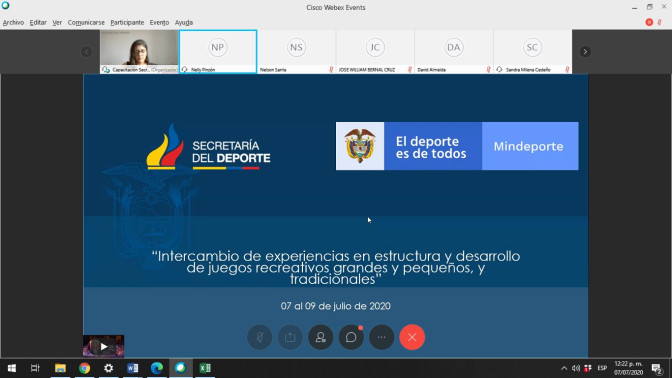Open File Explorer from taskbar
This screenshot has width=672, height=378.
(60, 368)
